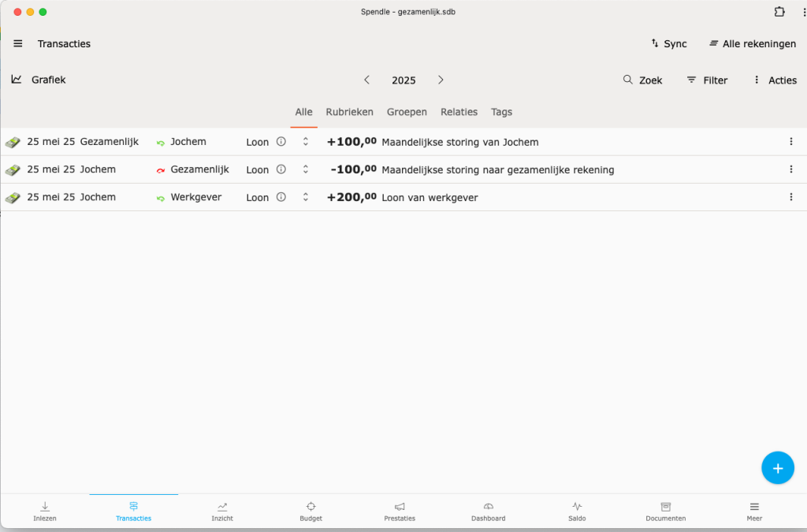The width and height of the screenshot is (807, 532).
Task: Navigate to Dashboard in bottom bar
Action: [488, 511]
